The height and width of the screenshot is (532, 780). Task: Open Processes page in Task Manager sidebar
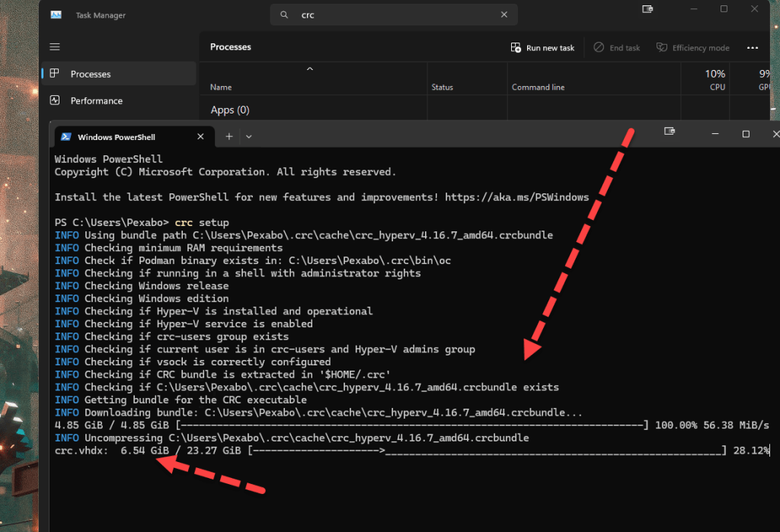click(119, 74)
